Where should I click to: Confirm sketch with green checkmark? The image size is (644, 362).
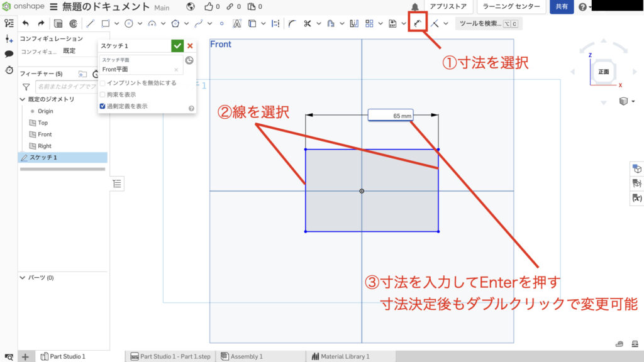(x=177, y=45)
